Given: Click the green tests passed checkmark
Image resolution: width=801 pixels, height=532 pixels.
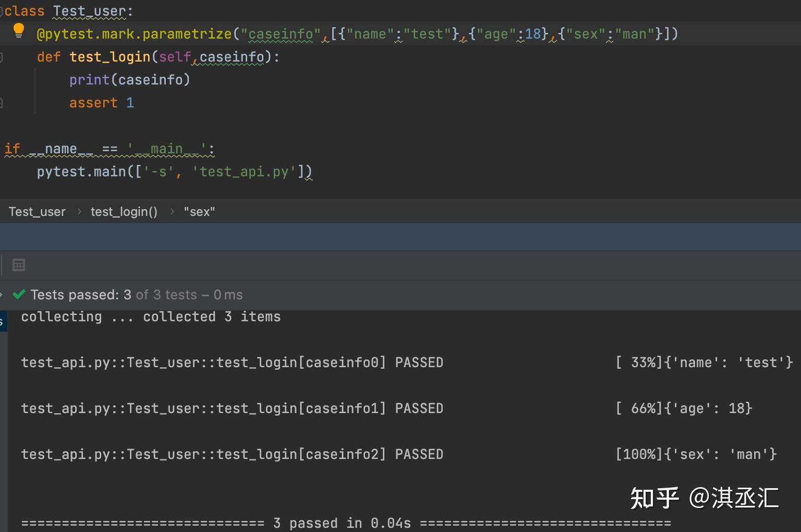Looking at the screenshot, I should point(19,295).
